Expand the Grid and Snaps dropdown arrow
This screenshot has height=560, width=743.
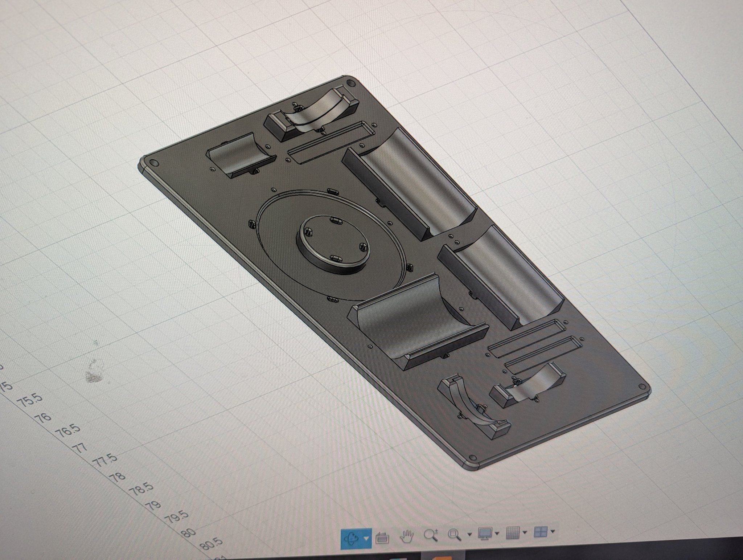click(525, 533)
